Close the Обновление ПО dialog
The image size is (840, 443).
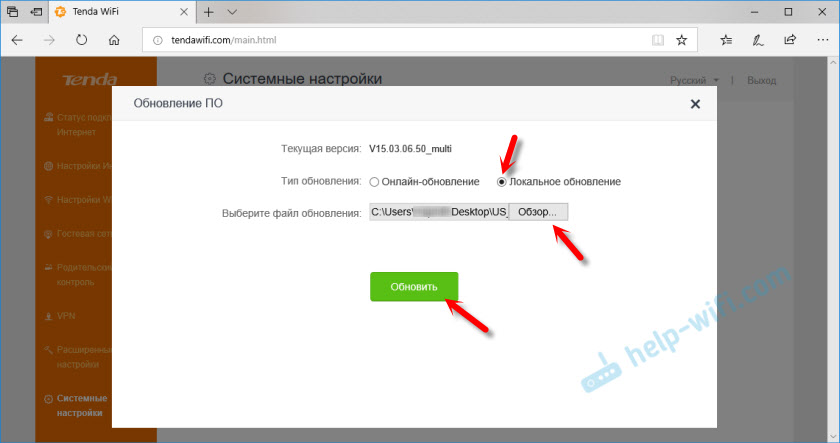point(696,104)
